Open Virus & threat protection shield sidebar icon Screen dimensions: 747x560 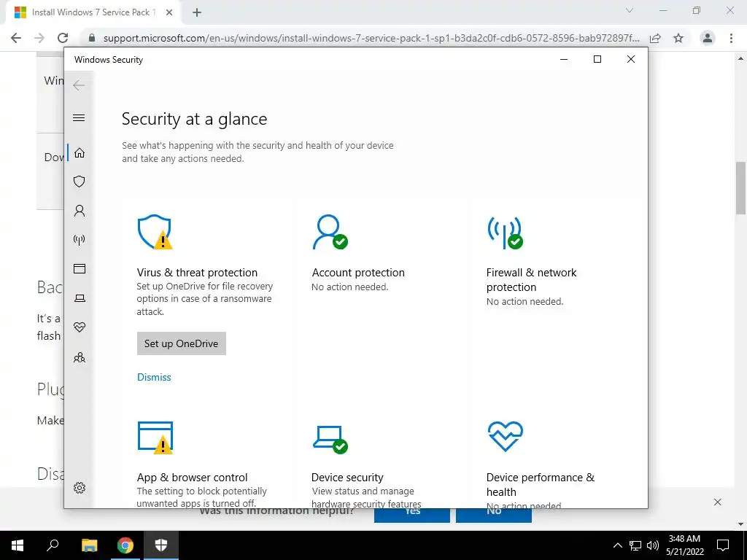[x=79, y=182]
